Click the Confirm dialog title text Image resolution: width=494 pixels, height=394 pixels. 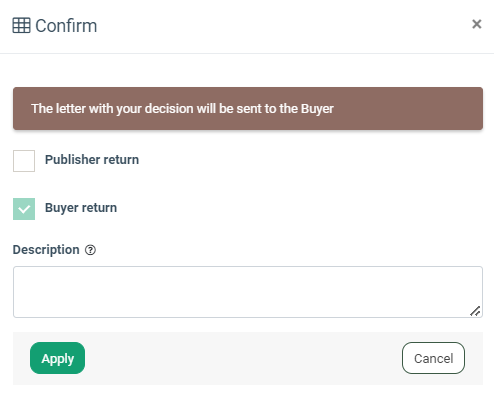[66, 26]
